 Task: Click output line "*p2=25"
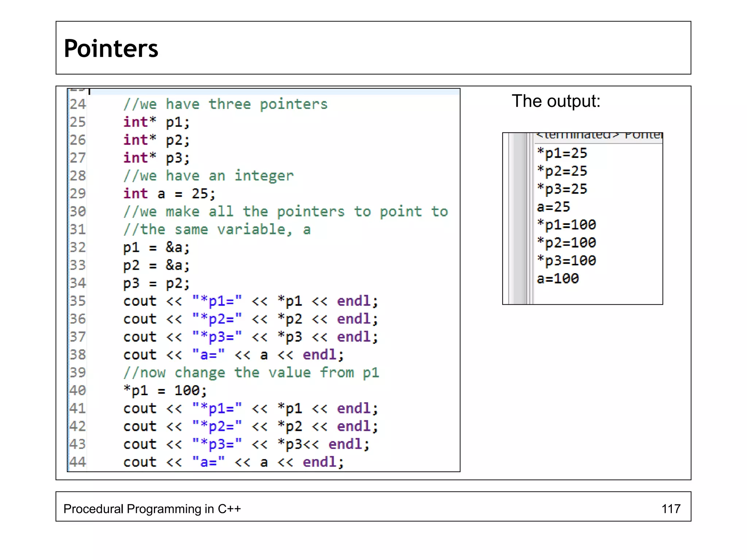pos(562,171)
